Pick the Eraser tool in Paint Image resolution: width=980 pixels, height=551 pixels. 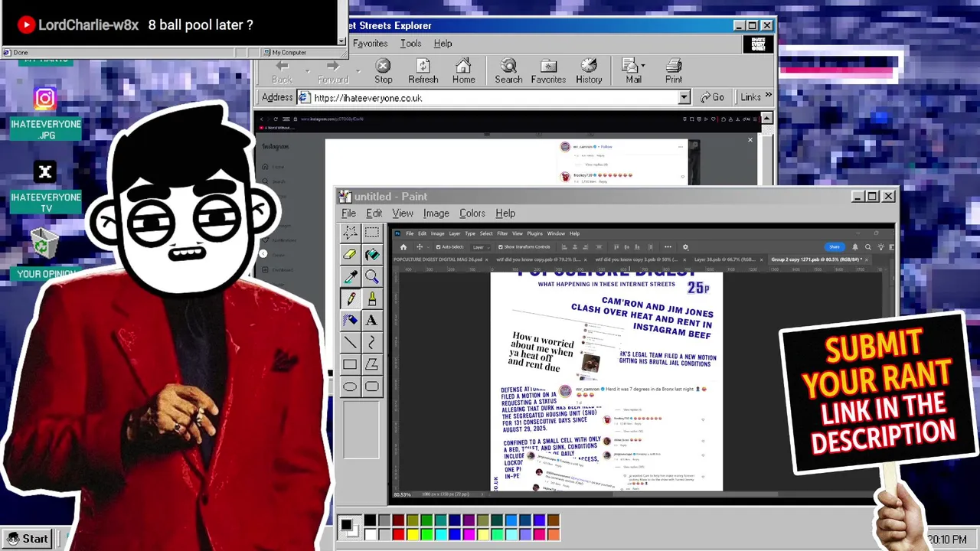[350, 254]
